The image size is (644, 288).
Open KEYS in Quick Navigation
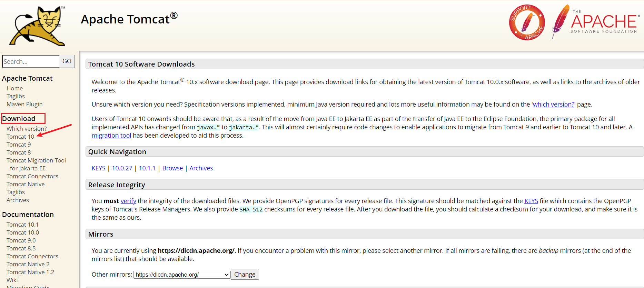(99, 168)
